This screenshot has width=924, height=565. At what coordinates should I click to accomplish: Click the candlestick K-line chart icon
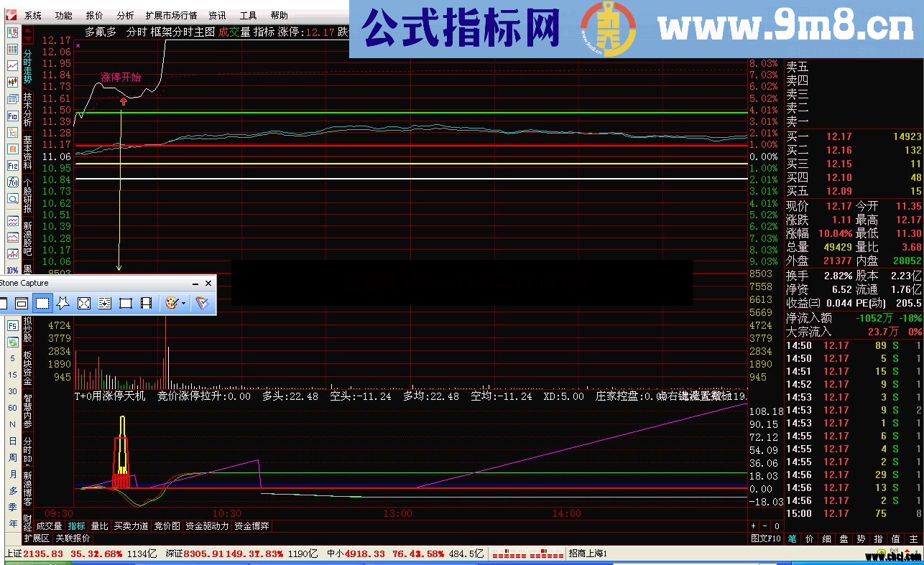(x=12, y=82)
